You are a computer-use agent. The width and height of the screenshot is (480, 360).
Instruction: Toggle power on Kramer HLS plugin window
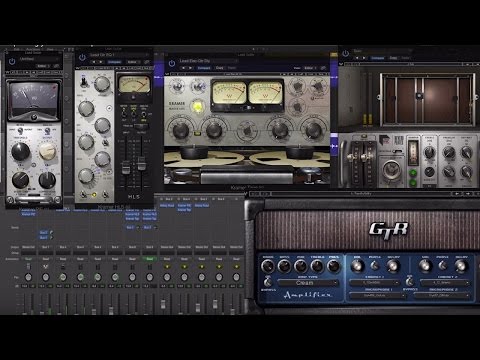tap(82, 57)
